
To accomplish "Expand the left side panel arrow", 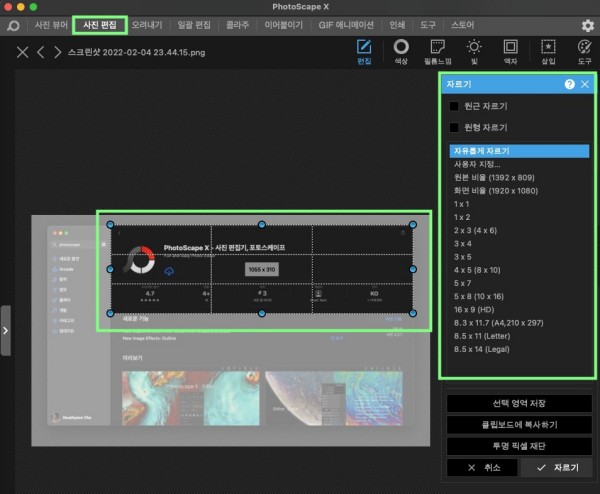I will pyautogui.click(x=6, y=329).
